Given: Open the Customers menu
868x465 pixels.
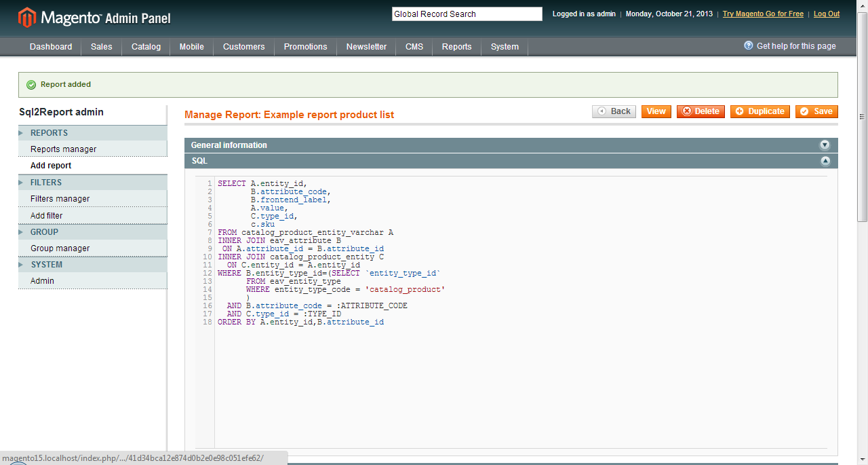Looking at the screenshot, I should 244,47.
